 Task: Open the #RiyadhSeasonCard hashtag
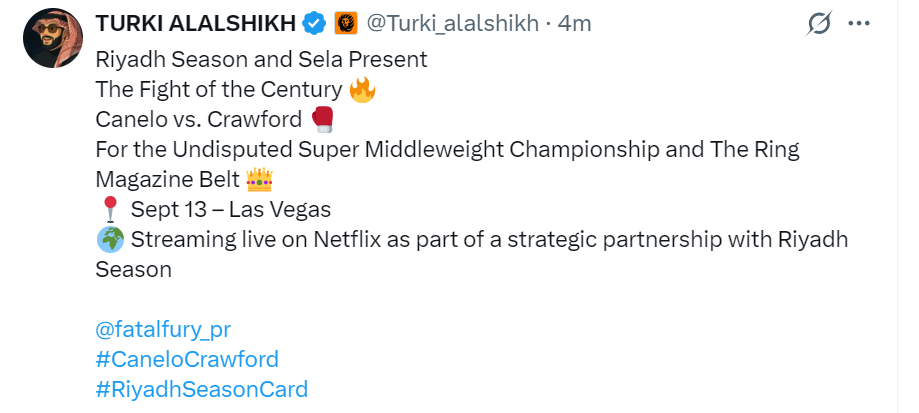[x=201, y=389]
